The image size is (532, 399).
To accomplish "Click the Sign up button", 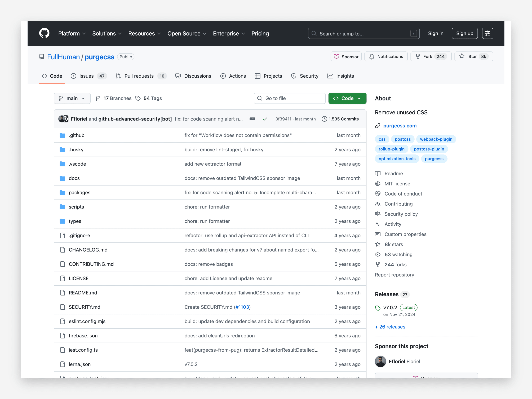I will pyautogui.click(x=464, y=33).
